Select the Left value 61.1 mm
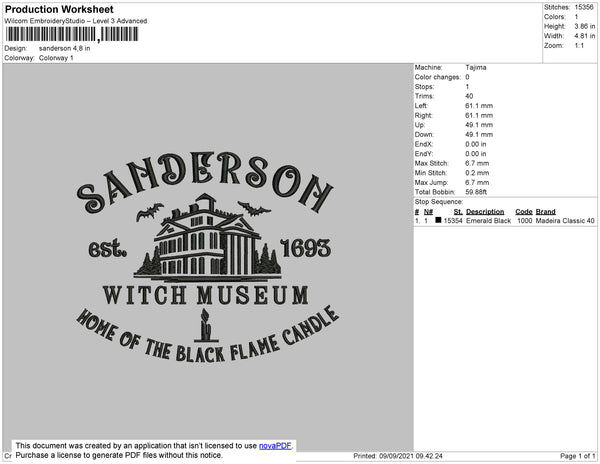Screen dimensions: 600x464 click(x=479, y=106)
